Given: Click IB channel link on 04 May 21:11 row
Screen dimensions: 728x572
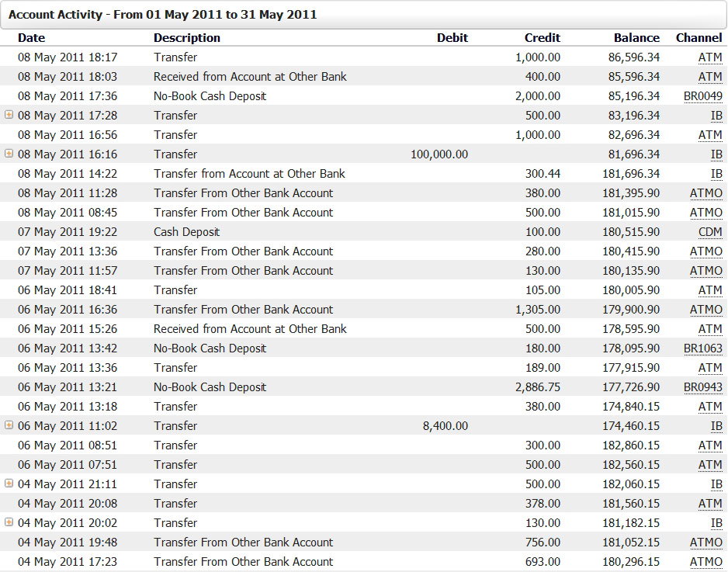Looking at the screenshot, I should [716, 485].
